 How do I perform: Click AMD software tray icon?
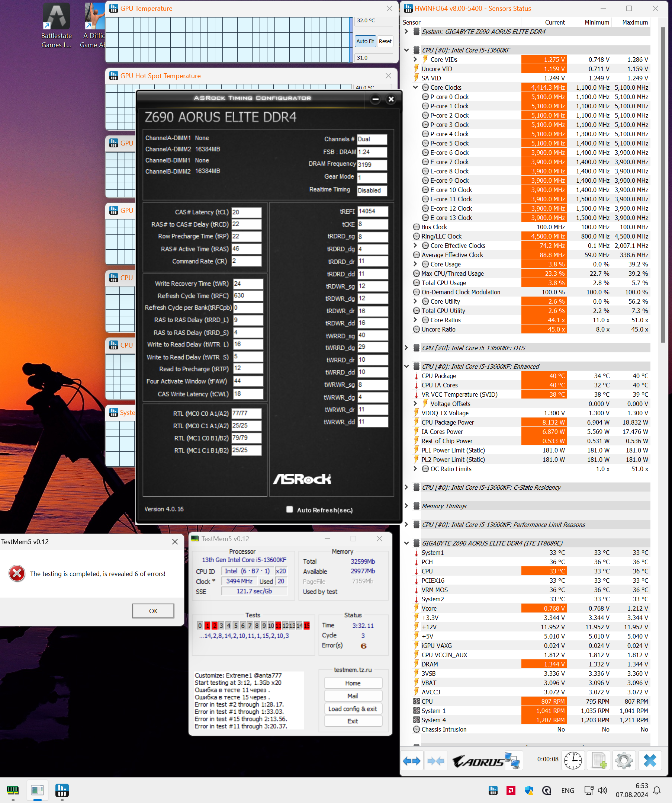(x=511, y=790)
